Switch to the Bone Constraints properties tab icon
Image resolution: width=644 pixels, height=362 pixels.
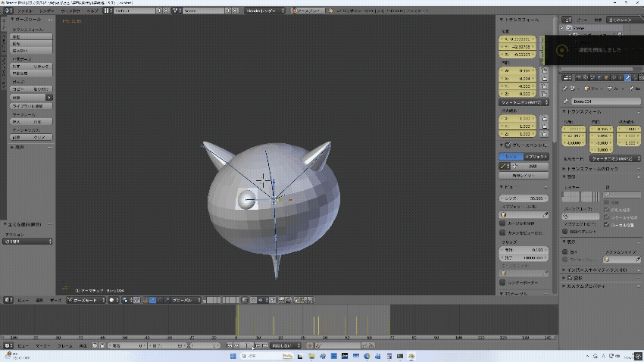[x=635, y=77]
